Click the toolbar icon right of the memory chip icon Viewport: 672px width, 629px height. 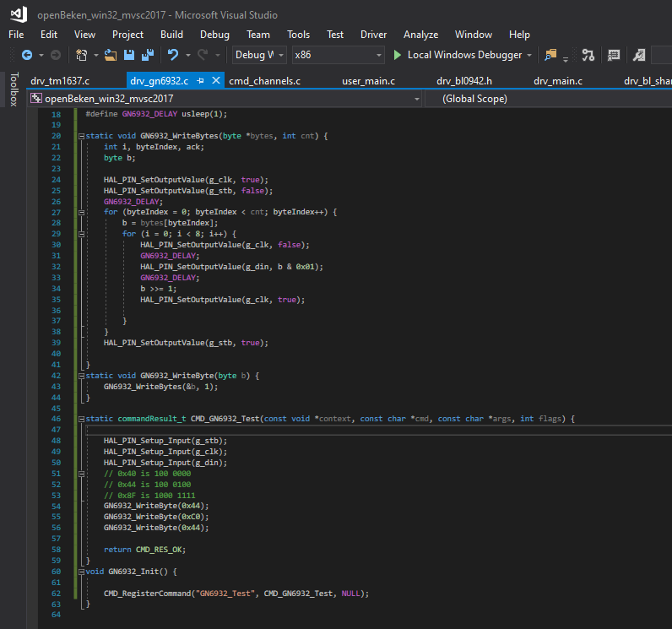click(x=639, y=55)
